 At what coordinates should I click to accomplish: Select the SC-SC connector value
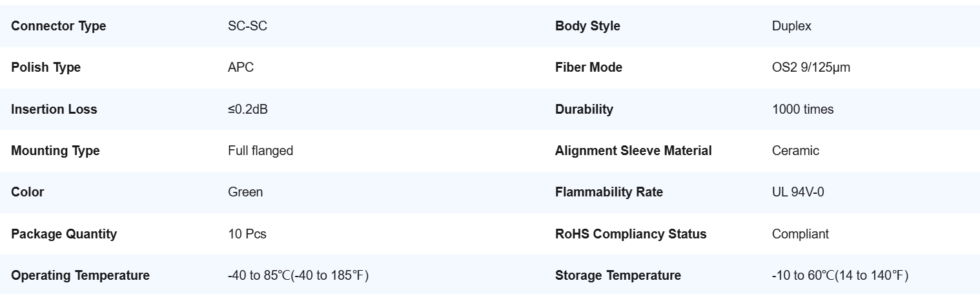247,26
